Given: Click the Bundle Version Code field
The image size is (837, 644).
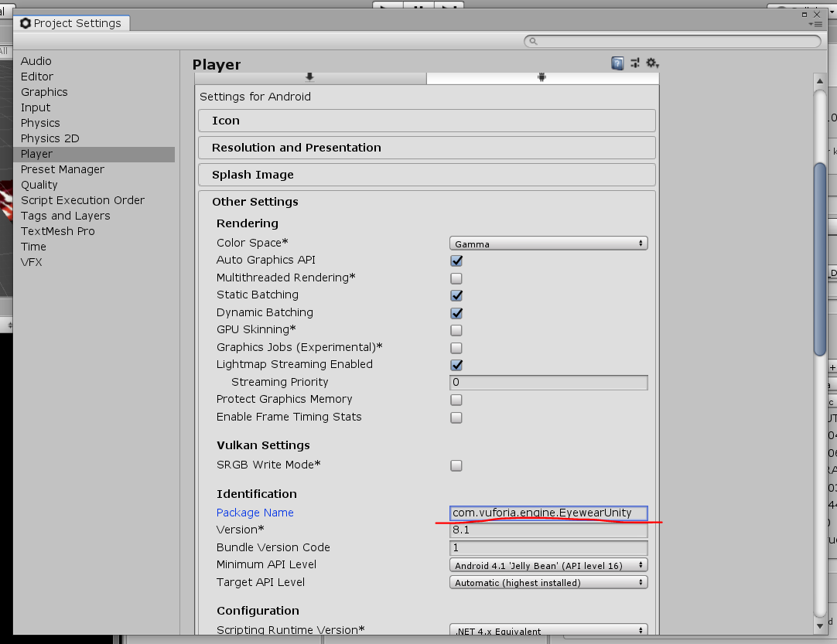Looking at the screenshot, I should click(x=548, y=548).
